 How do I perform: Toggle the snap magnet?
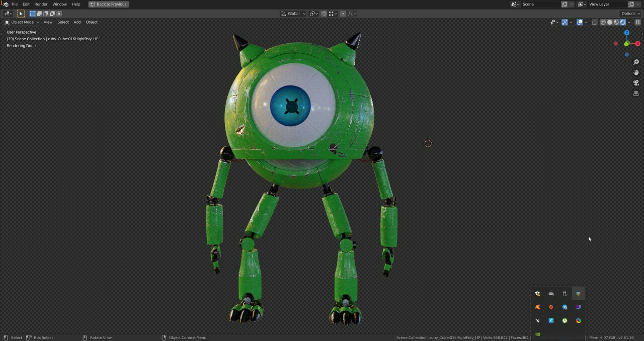tap(324, 14)
